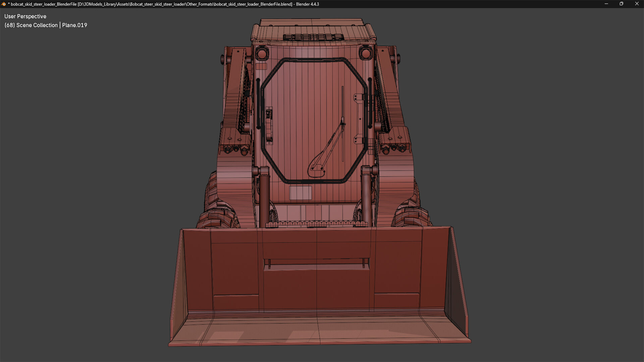The image size is (644, 362).
Task: Select the left front tire
Action: coord(218,218)
